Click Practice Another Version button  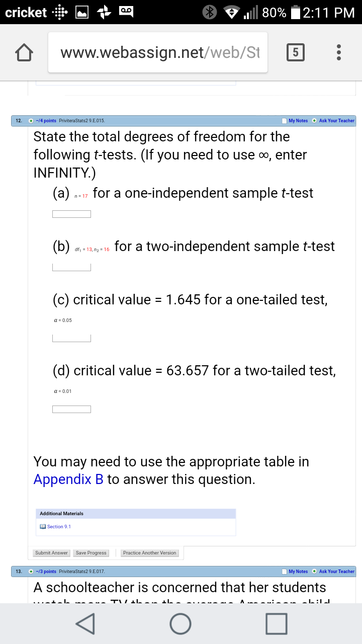tap(149, 553)
